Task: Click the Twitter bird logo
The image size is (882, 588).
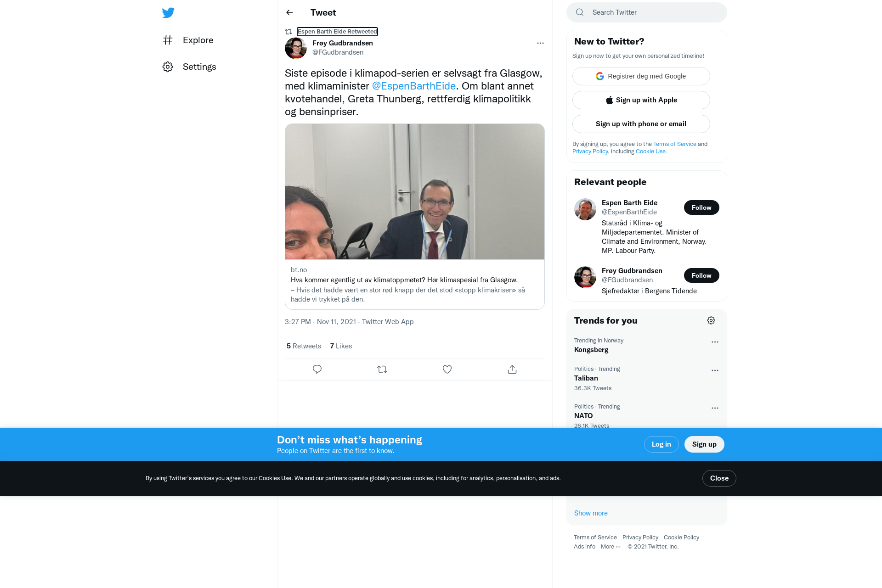Action: [x=168, y=13]
